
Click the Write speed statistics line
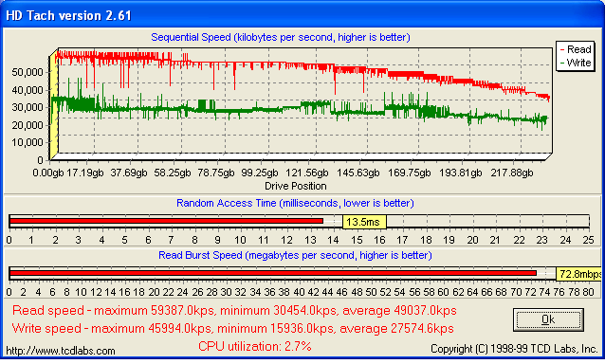pos(232,329)
